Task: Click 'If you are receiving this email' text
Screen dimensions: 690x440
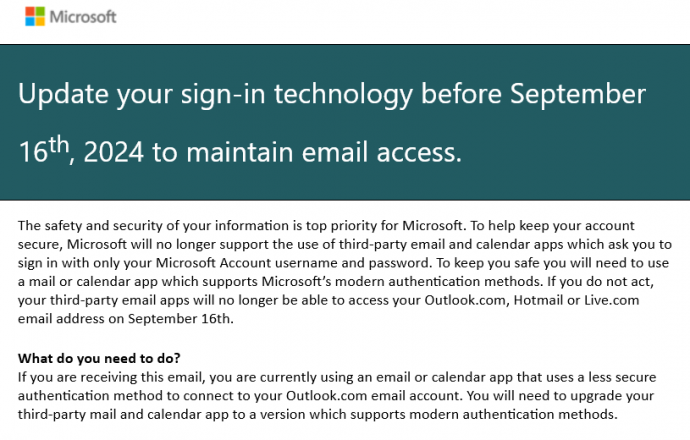Action: click(112, 377)
